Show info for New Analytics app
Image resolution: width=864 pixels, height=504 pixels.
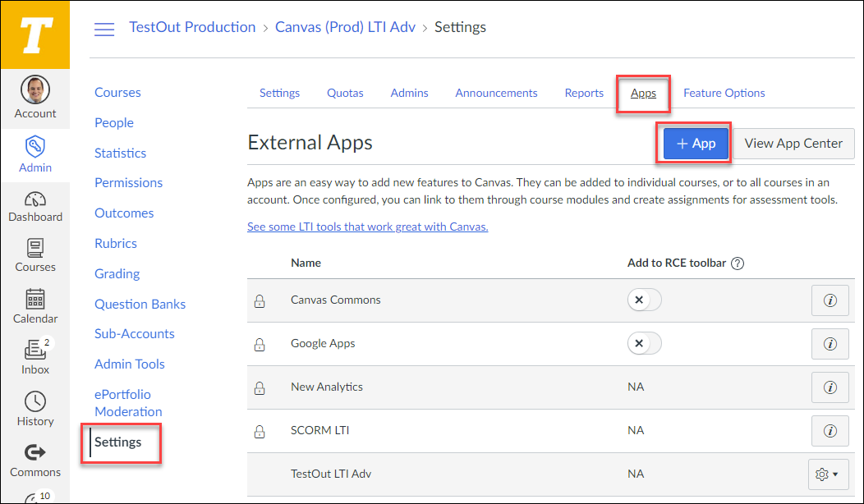coord(830,387)
